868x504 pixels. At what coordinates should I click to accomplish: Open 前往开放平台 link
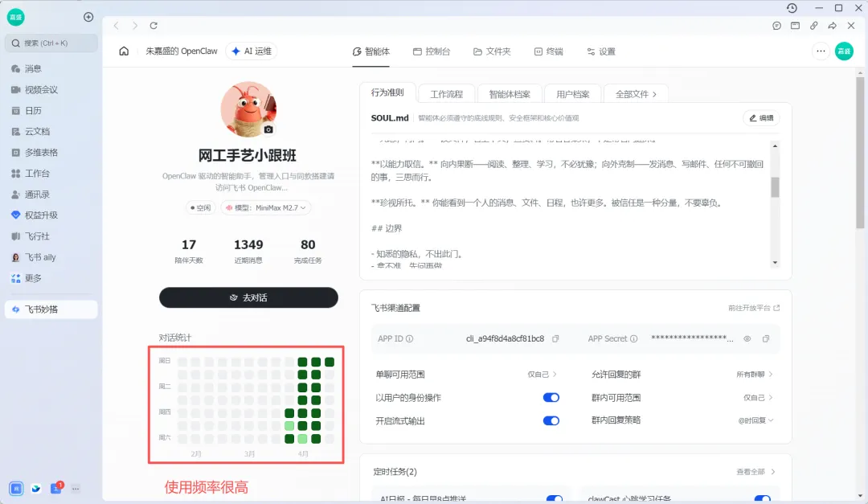tap(753, 308)
